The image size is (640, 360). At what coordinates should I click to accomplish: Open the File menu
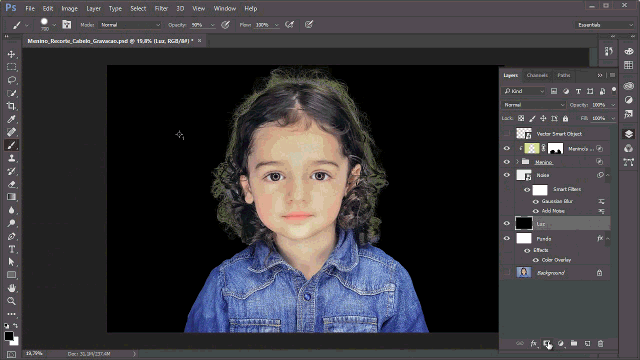pos(30,8)
